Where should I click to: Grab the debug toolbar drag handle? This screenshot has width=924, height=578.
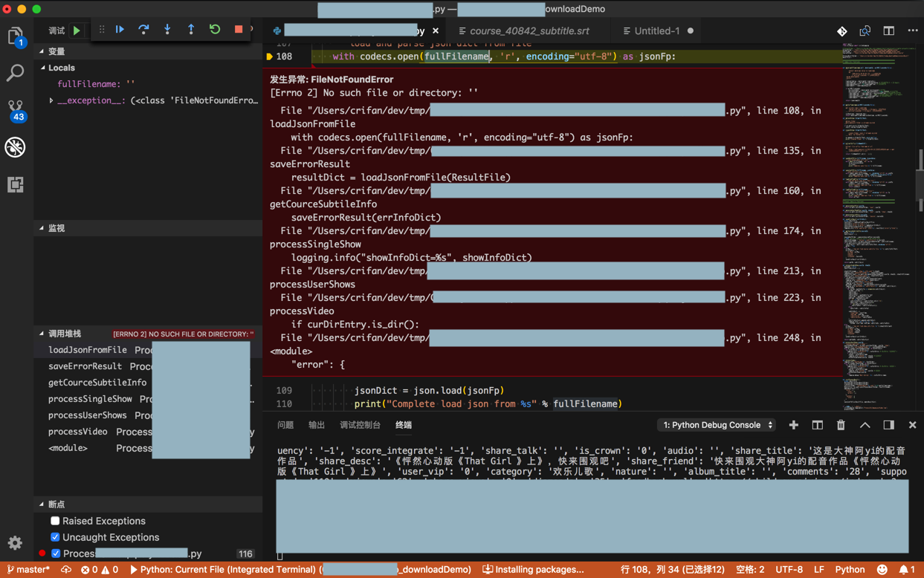[102, 30]
